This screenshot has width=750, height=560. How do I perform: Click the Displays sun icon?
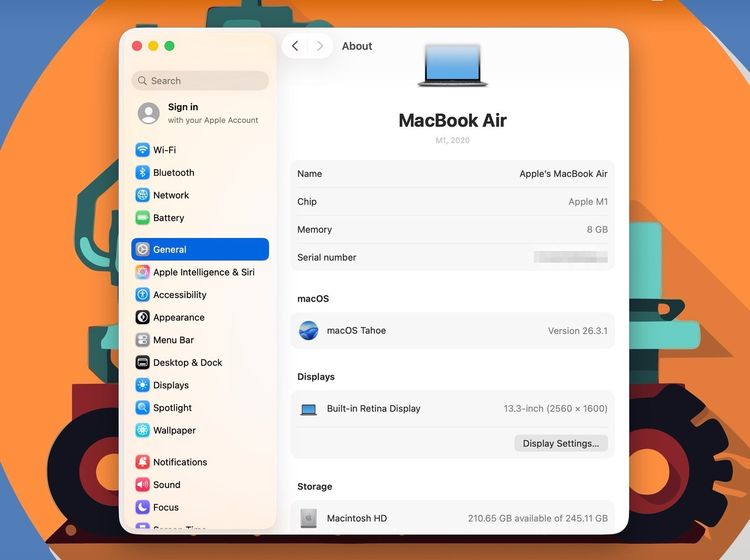pyautogui.click(x=143, y=384)
